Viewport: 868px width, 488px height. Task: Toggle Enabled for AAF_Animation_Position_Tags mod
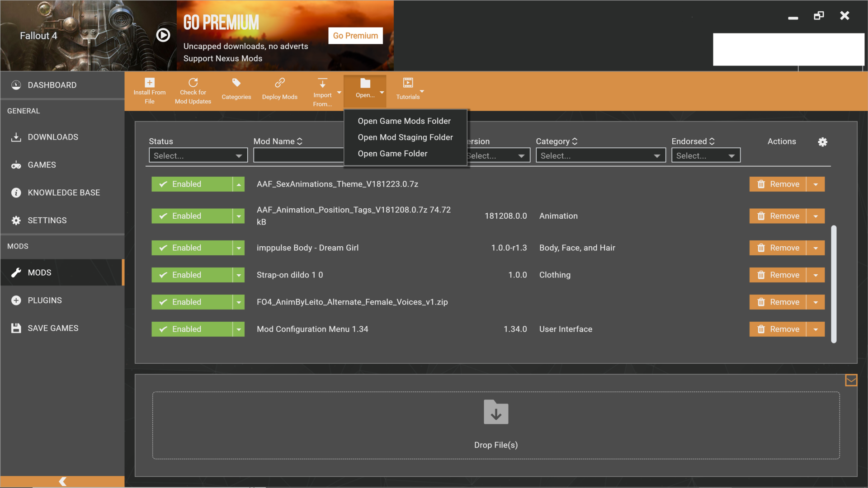pyautogui.click(x=192, y=216)
